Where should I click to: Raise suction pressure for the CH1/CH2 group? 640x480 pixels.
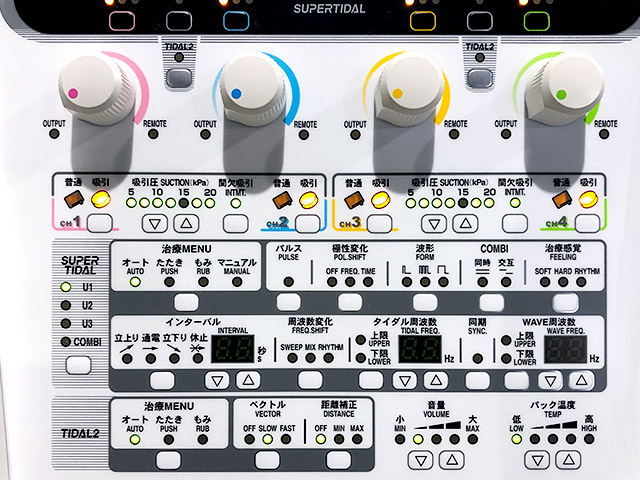pyautogui.click(x=187, y=223)
